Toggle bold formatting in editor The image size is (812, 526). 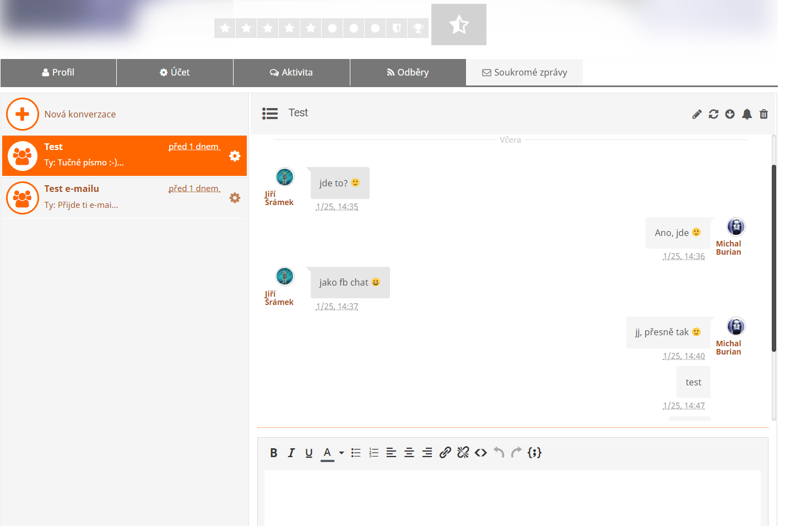273,453
